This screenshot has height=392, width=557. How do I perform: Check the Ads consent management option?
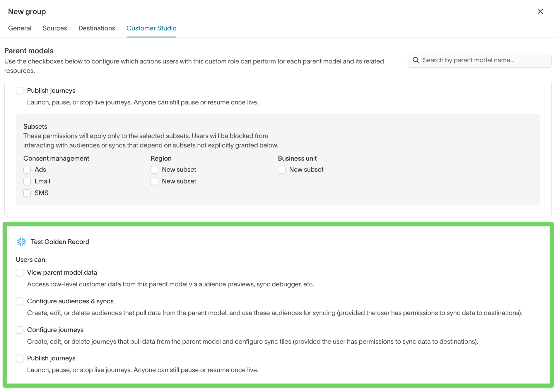click(27, 169)
